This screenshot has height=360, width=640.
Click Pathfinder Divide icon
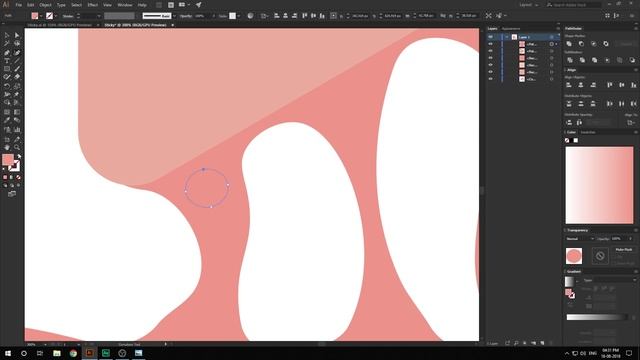coord(570,60)
